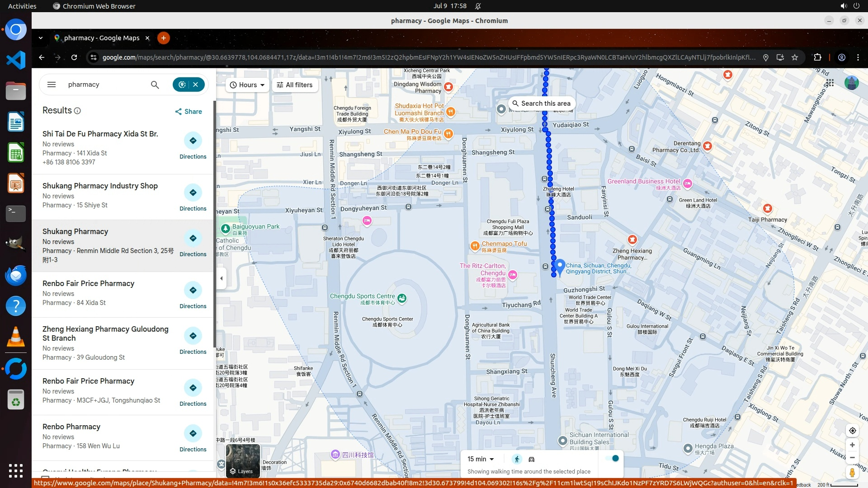The image size is (868, 488).
Task: Open the main menu hamburger icon
Action: 52,84
